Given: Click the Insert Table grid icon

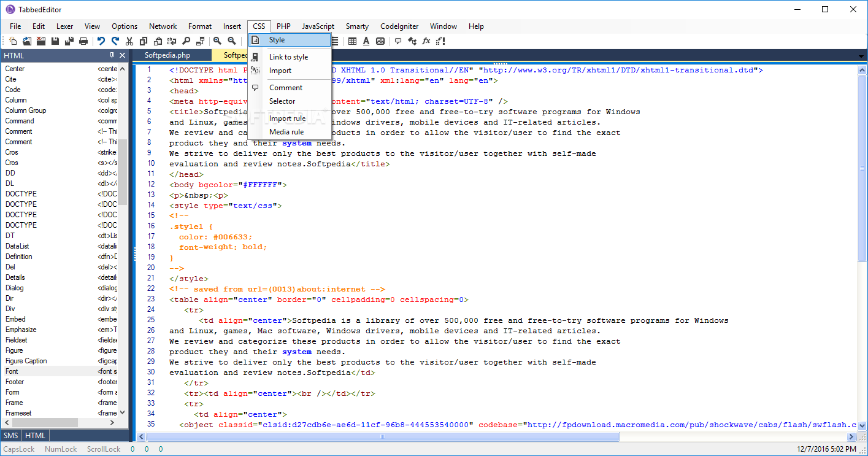Looking at the screenshot, I should click(x=352, y=41).
